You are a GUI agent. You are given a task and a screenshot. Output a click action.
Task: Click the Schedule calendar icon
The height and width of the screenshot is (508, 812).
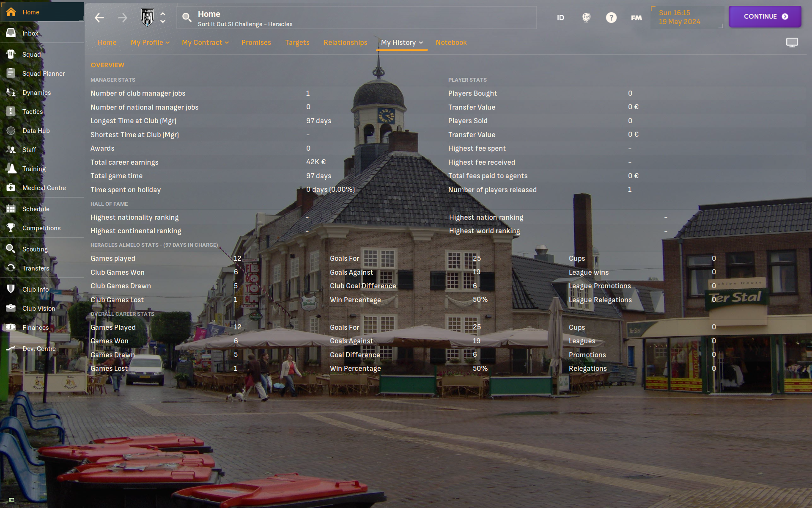click(11, 209)
